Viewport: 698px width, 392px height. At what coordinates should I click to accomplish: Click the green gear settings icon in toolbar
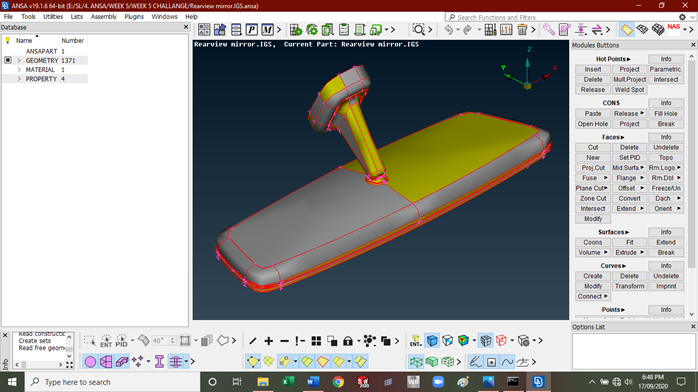pyautogui.click(x=312, y=30)
